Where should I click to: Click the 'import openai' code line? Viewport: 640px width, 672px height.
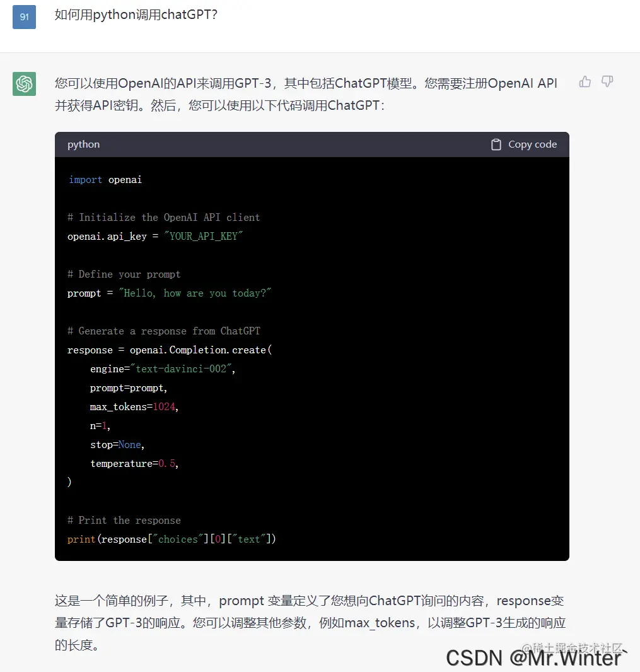(x=105, y=180)
